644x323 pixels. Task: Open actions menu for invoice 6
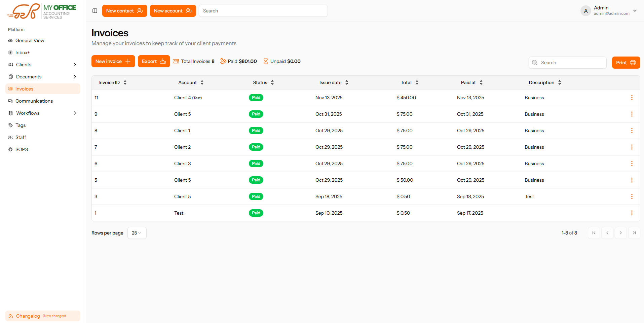tap(632, 164)
